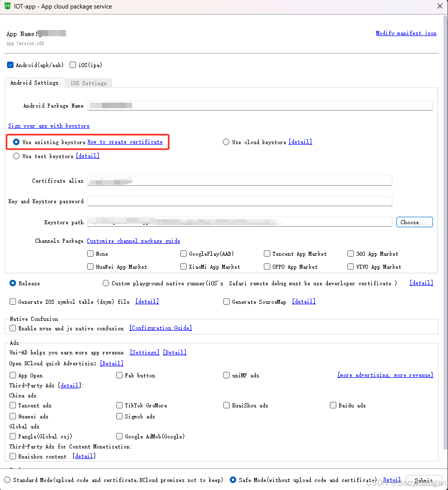
Task: Open the Modify manifest.json link
Action: point(405,33)
